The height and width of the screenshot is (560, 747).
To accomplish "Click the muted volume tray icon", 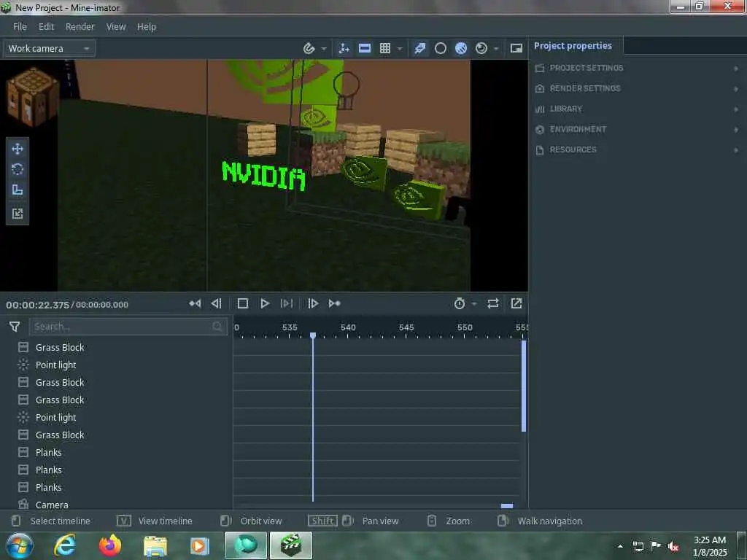I will tap(673, 546).
